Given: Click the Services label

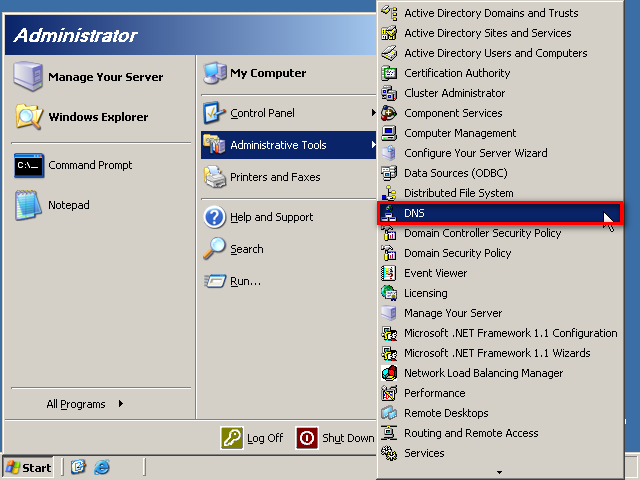Looking at the screenshot, I should [x=424, y=453].
